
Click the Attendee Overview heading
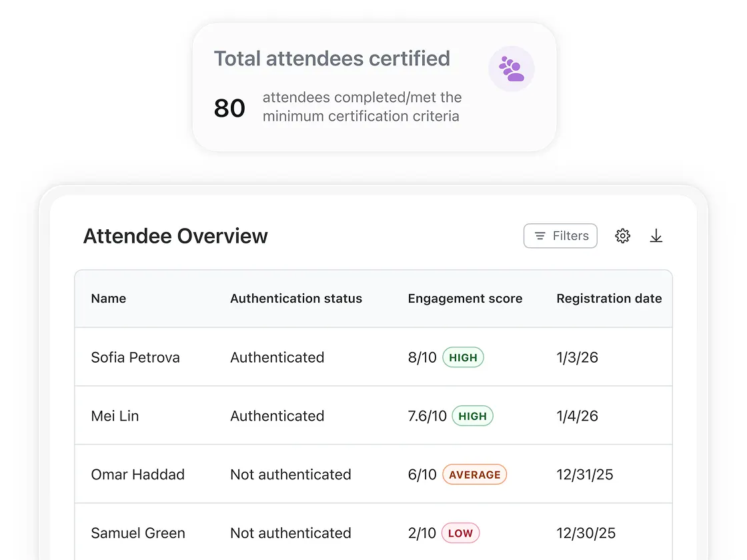pyautogui.click(x=175, y=236)
